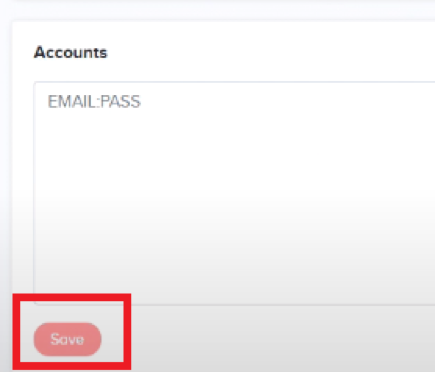Click inside the textarea below Accounts title
The height and width of the screenshot is (372, 435).
click(x=234, y=193)
